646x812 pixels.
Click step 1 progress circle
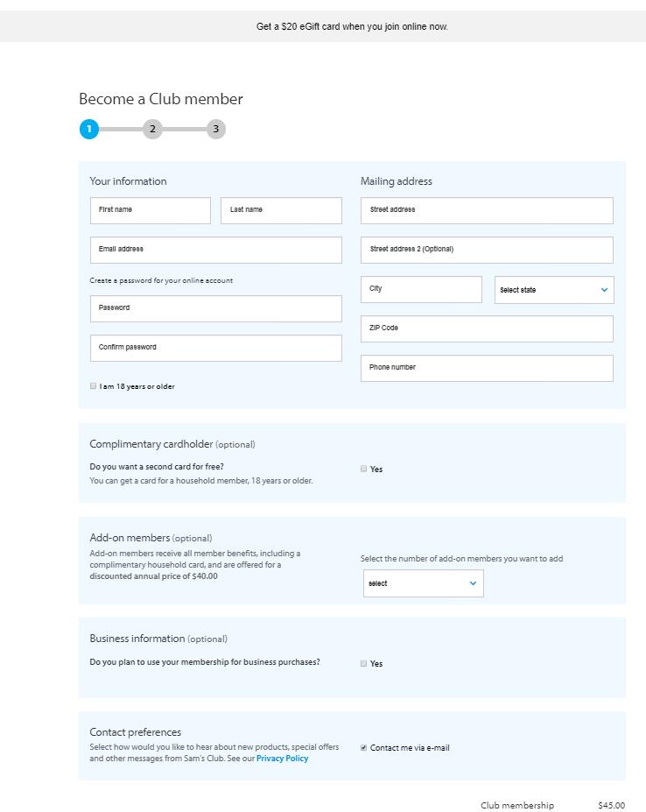pyautogui.click(x=88, y=130)
